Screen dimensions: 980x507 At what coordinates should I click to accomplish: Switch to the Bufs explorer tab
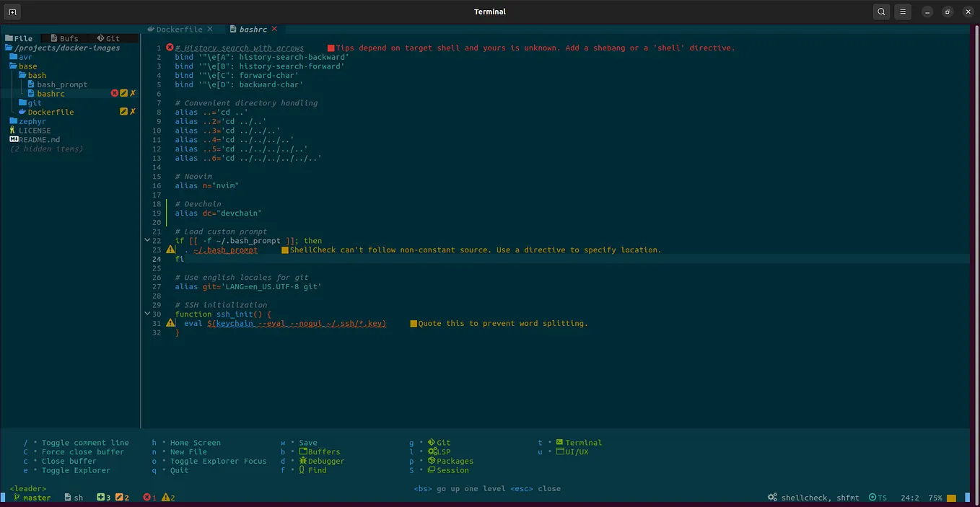point(65,38)
